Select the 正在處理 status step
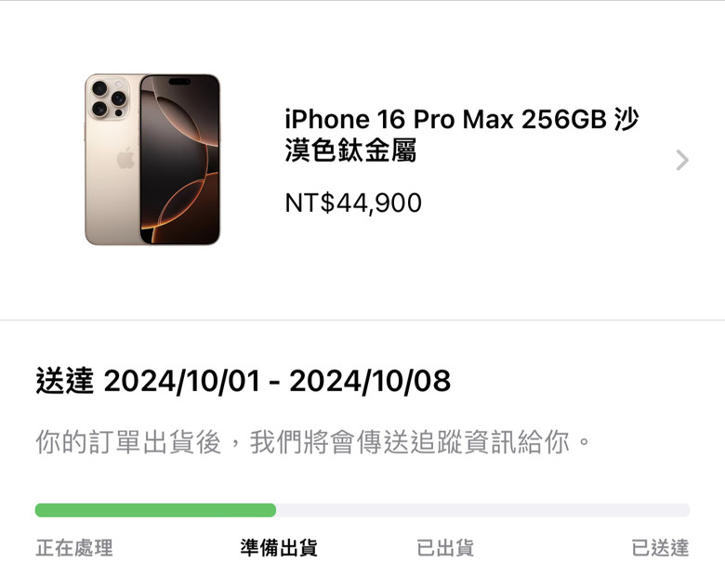 pos(74,548)
